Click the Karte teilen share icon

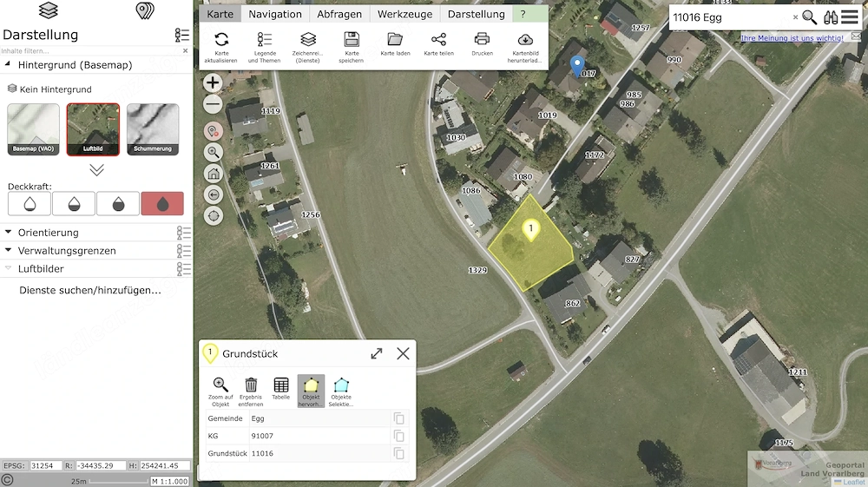438,39
